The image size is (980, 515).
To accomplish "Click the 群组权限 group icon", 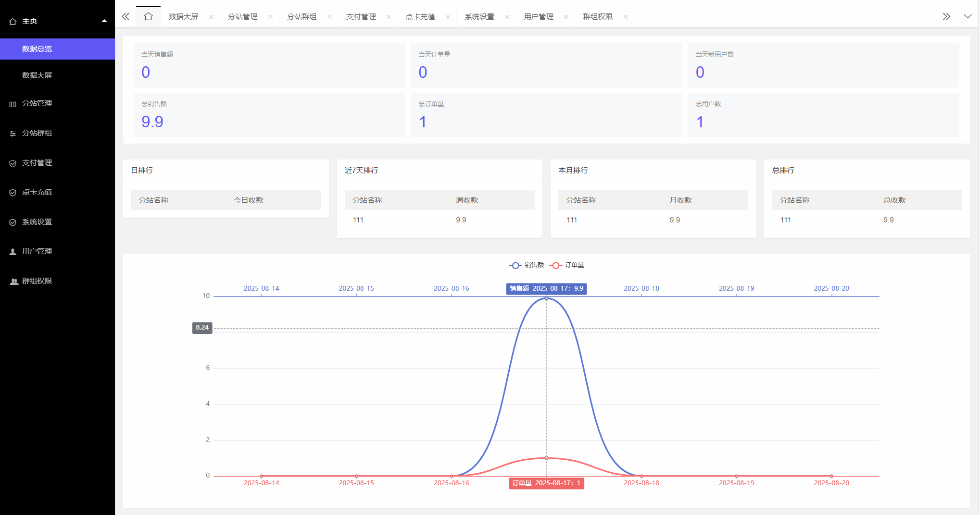I will pos(14,282).
